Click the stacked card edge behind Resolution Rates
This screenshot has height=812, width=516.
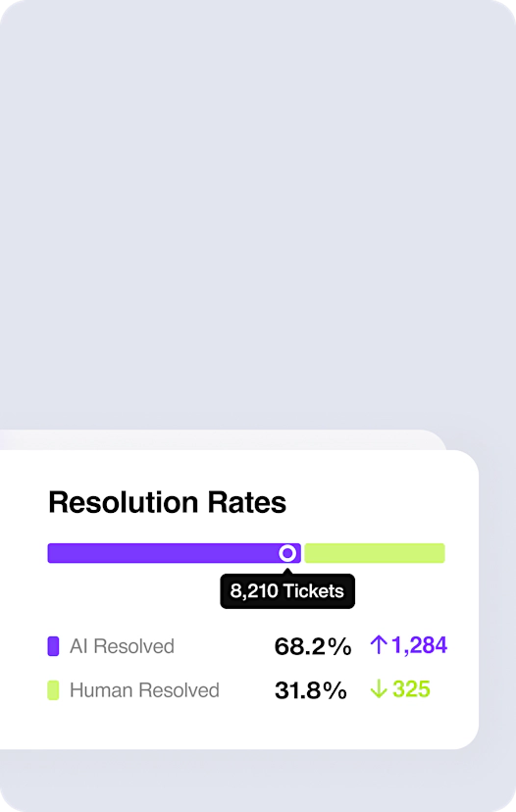tap(223, 439)
